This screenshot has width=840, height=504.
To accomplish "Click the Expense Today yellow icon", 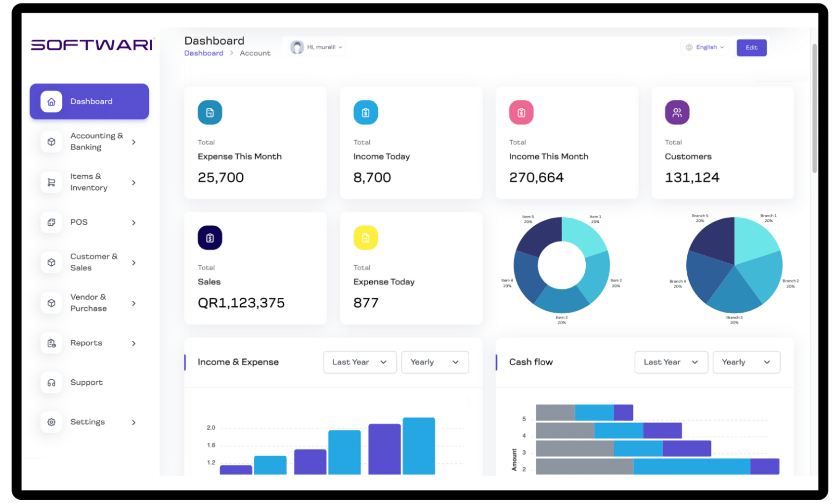I will (x=365, y=238).
